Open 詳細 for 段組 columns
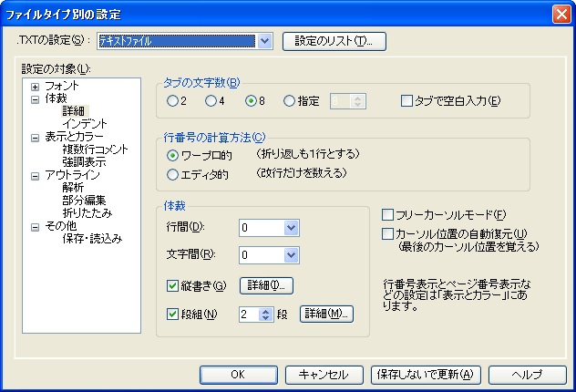The height and width of the screenshot is (392, 576). (326, 314)
